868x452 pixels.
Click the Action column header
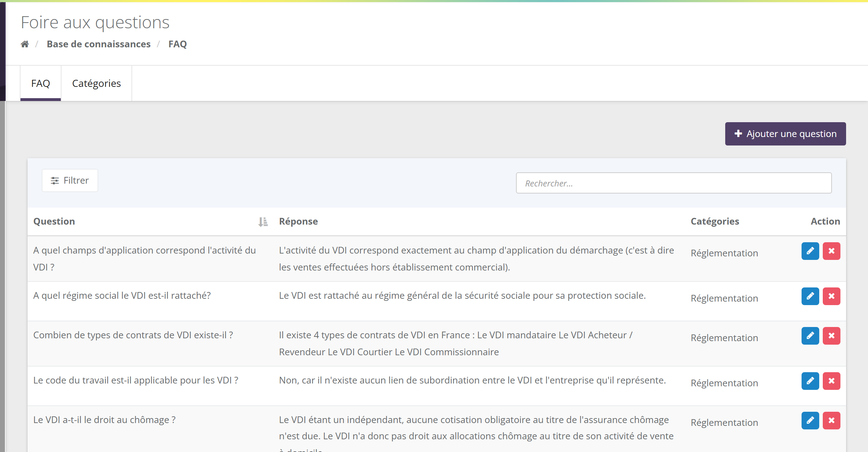(x=825, y=221)
